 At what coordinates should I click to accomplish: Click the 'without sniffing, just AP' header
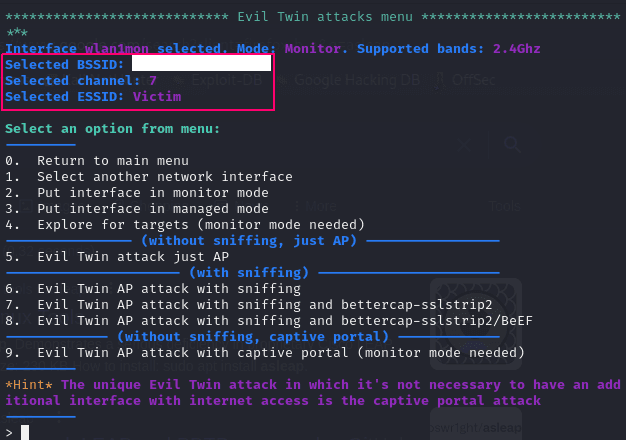point(249,241)
